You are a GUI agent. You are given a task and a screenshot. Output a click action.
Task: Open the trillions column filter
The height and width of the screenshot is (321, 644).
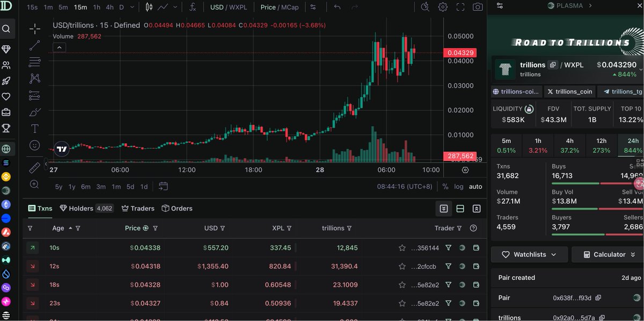(x=349, y=228)
